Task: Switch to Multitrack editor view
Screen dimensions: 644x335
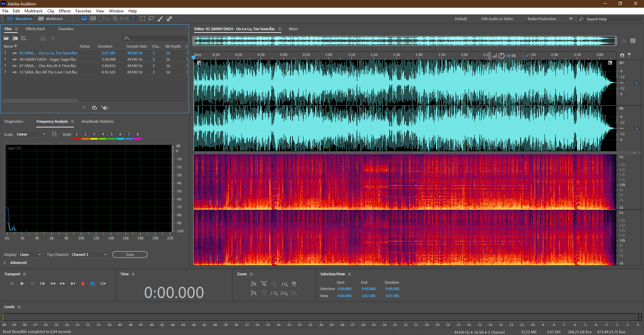Action: pos(51,19)
